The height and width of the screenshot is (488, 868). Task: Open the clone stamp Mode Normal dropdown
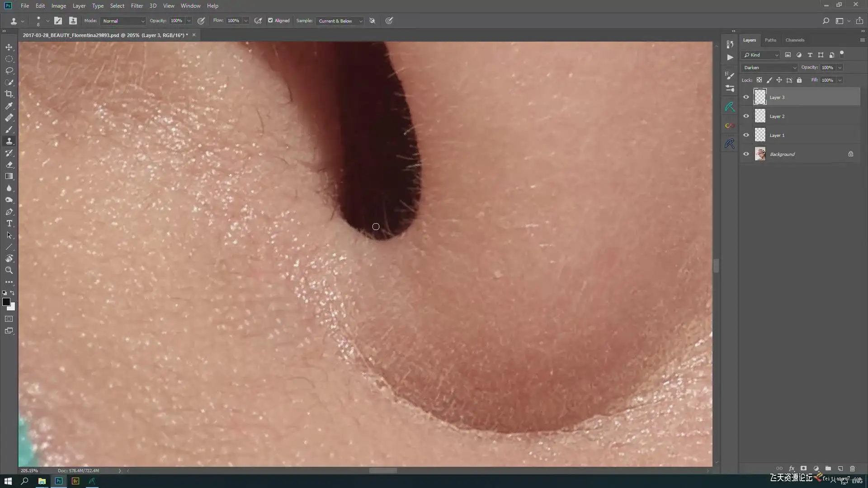[x=123, y=21]
